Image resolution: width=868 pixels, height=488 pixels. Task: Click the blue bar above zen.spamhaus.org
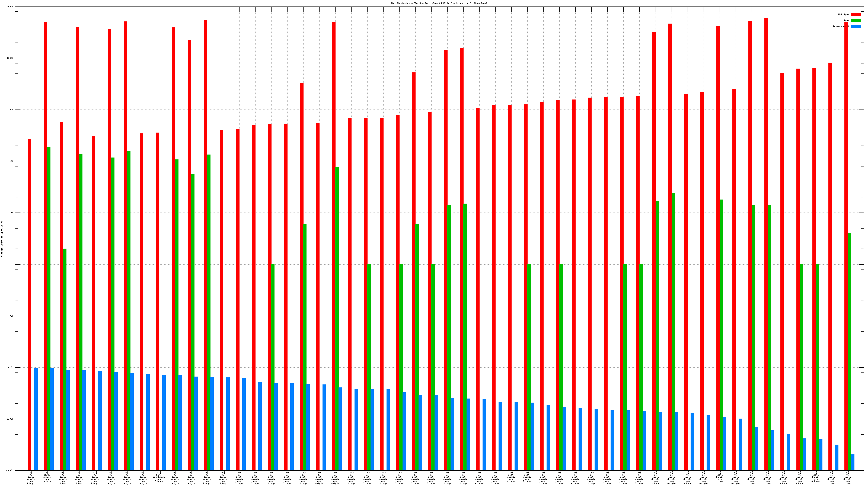[x=164, y=422]
